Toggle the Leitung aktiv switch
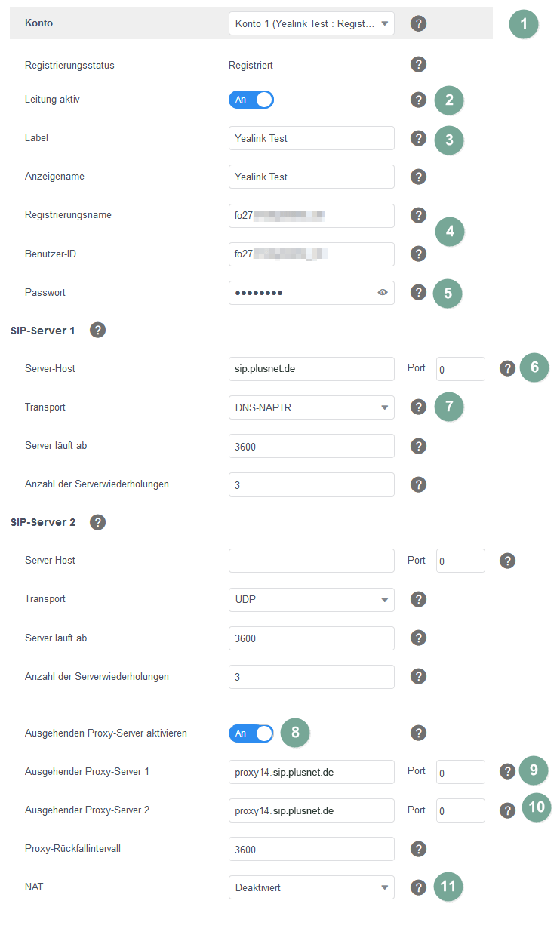Viewport: 560px width, 941px height. point(251,100)
